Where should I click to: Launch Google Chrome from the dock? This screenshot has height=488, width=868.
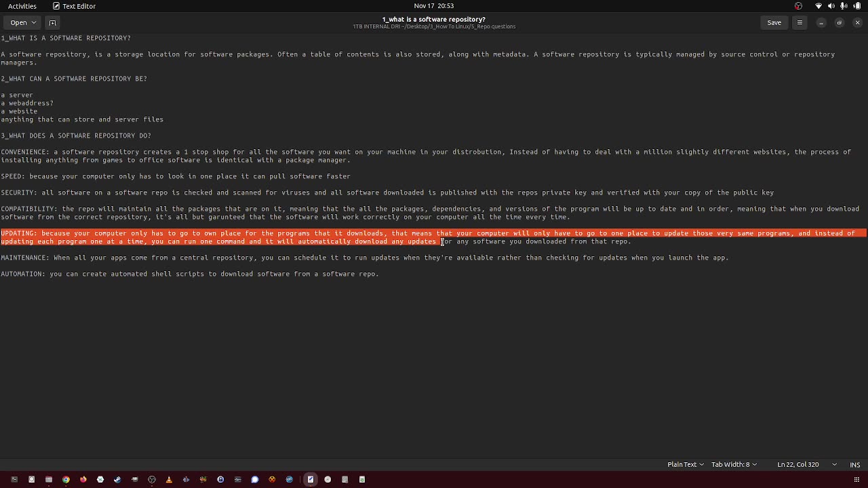coord(66,479)
